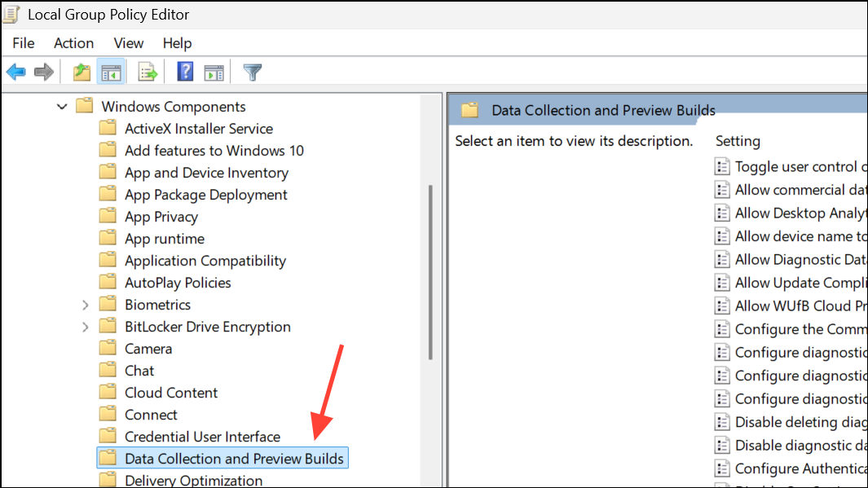868x488 pixels.
Task: Click the Forward navigation arrow
Action: point(43,72)
